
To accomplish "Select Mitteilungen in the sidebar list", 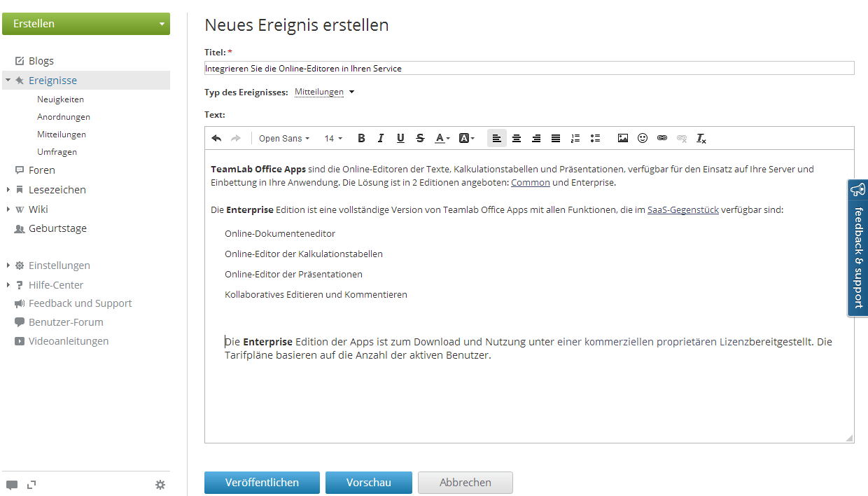I will pyautogui.click(x=62, y=135).
